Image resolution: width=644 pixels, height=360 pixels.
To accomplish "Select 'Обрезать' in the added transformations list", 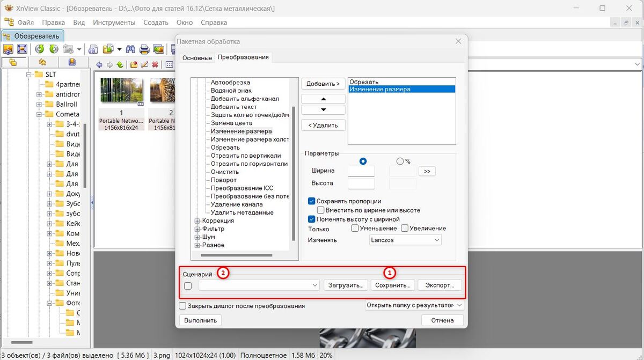I will 364,82.
